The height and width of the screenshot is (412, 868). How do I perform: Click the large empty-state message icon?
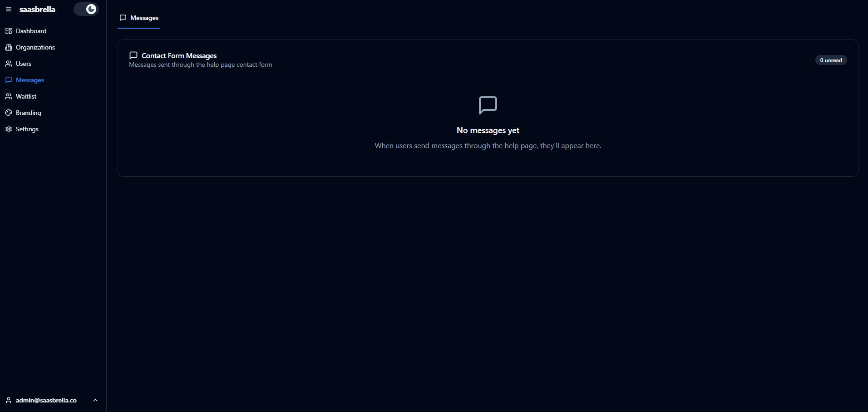point(488,105)
